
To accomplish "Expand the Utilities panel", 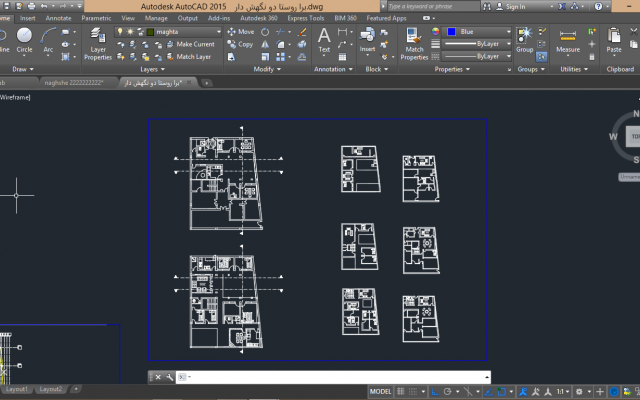I will click(574, 69).
